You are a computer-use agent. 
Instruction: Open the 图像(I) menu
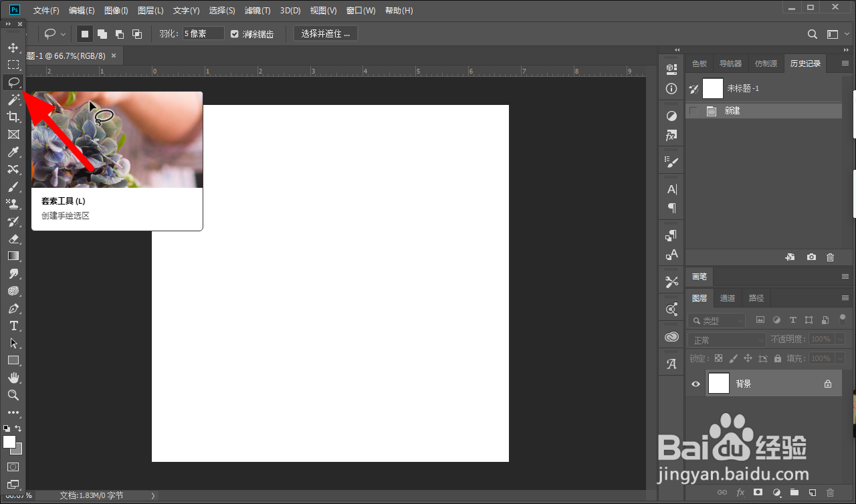(116, 11)
